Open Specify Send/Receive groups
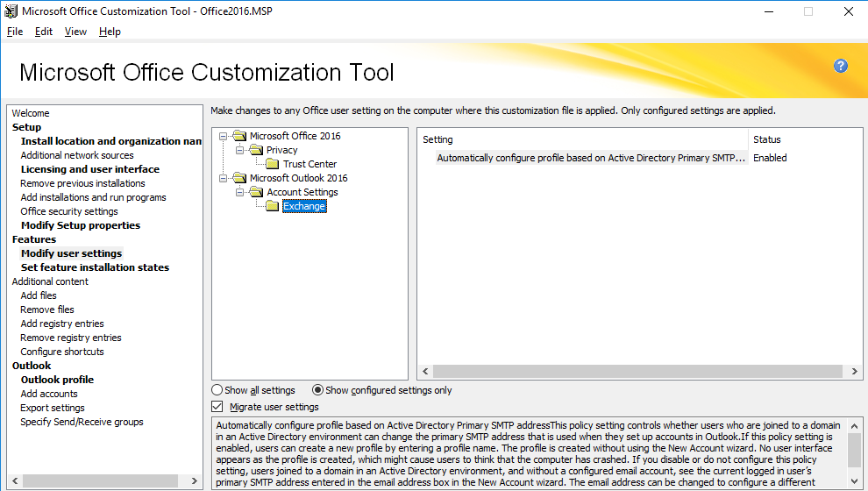The width and height of the screenshot is (868, 491). tap(82, 422)
